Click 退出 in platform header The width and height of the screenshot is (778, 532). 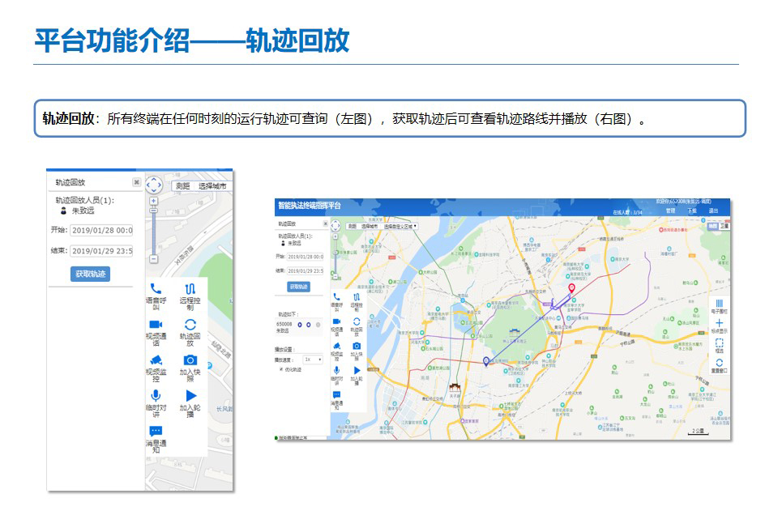point(713,211)
